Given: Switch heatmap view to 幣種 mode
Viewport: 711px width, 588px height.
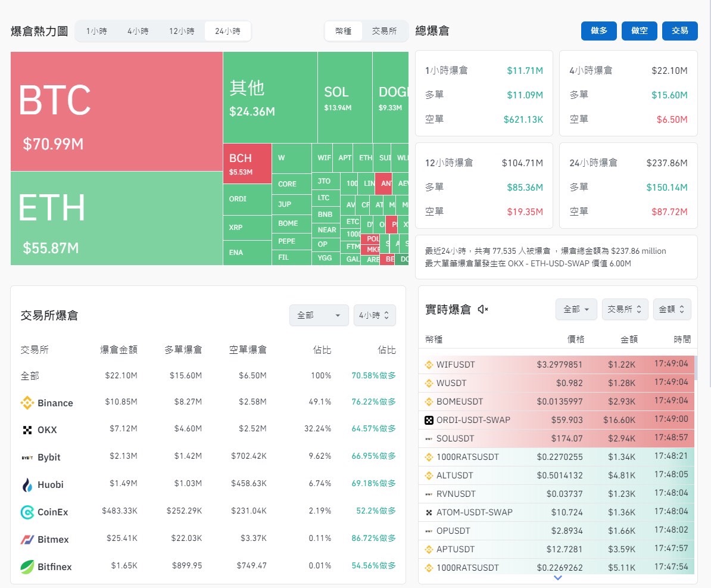Looking at the screenshot, I should (x=344, y=31).
